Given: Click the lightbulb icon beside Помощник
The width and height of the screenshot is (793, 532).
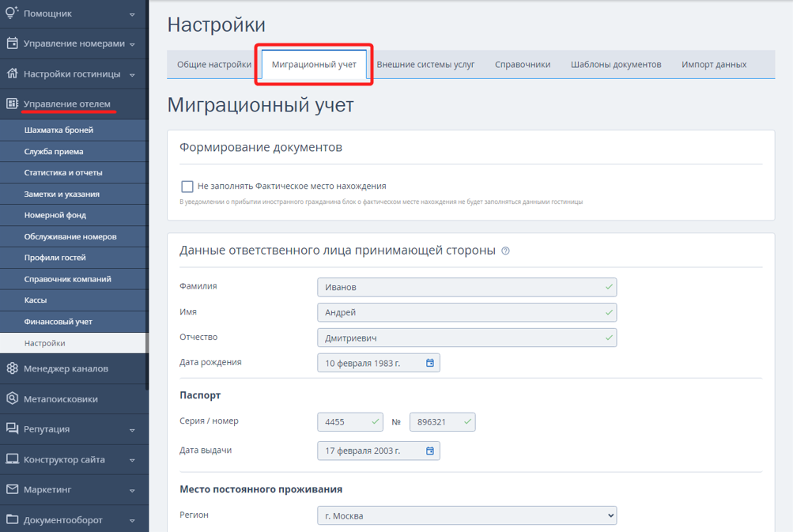Looking at the screenshot, I should click(x=12, y=13).
